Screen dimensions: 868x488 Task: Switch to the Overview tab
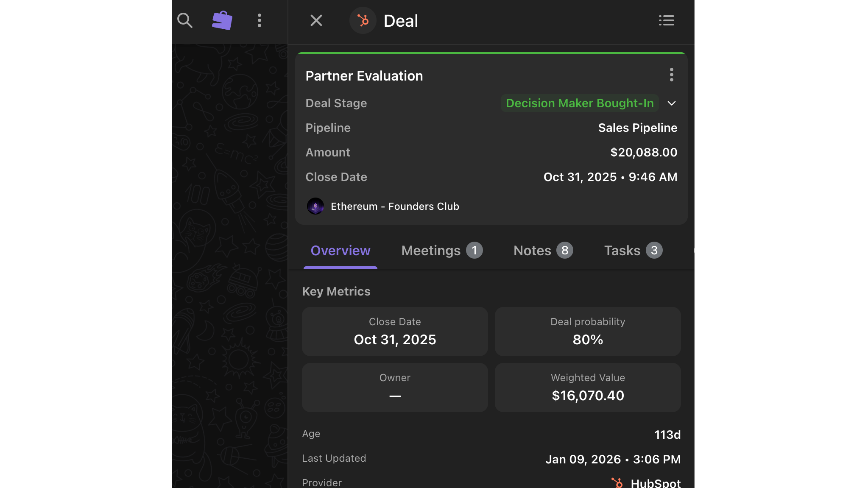(x=341, y=251)
